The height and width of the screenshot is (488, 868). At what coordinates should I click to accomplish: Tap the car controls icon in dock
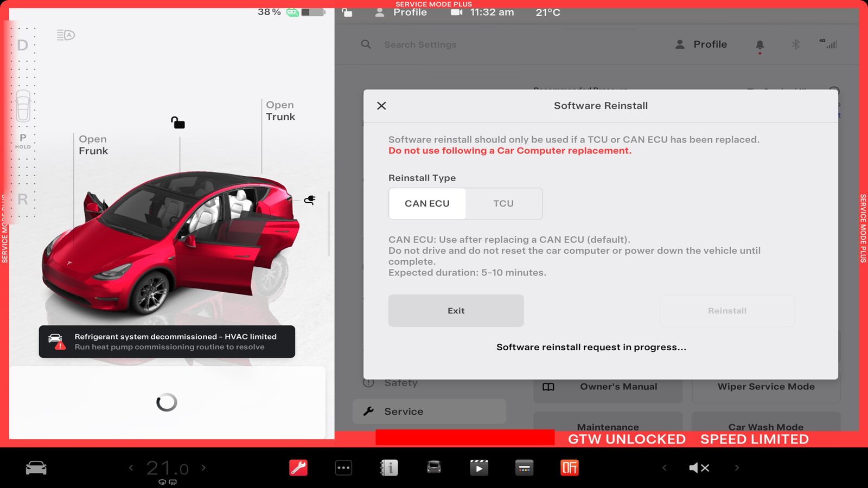pyautogui.click(x=36, y=468)
